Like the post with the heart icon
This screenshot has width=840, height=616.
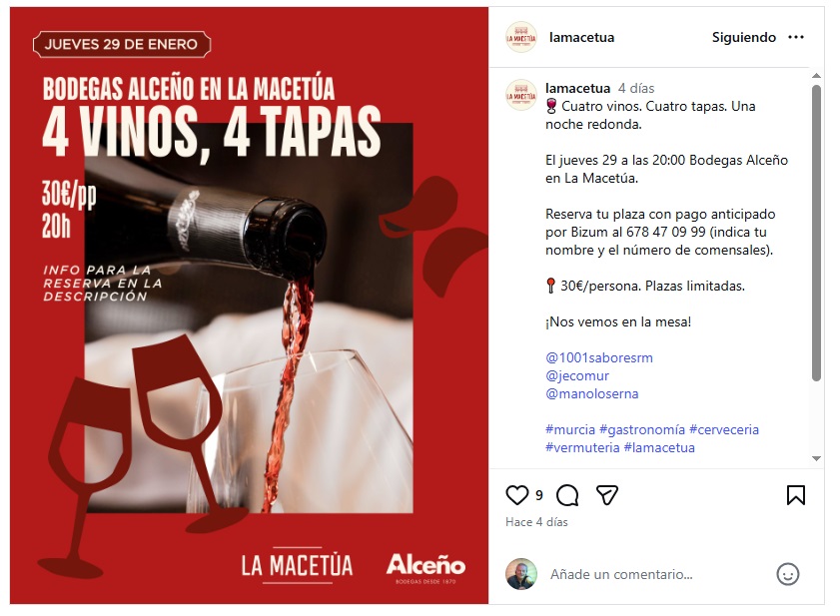(517, 495)
